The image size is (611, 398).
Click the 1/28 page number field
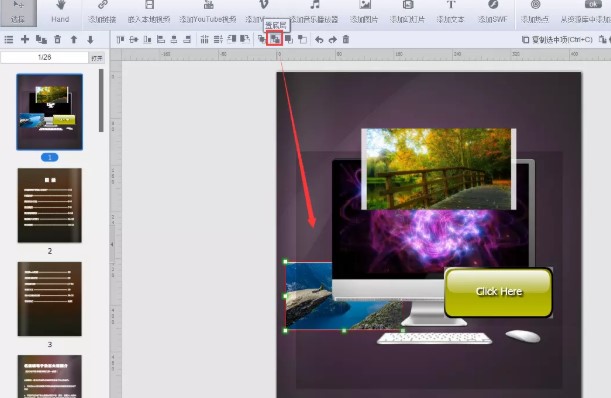(x=45, y=57)
